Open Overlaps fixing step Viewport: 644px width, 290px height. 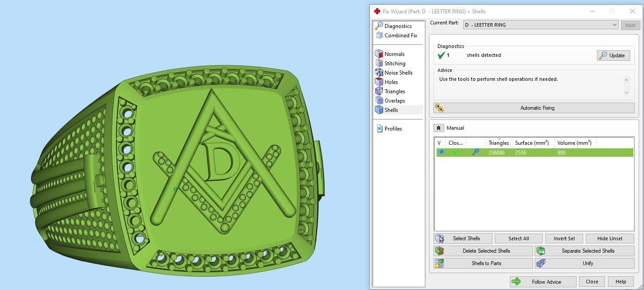395,101
